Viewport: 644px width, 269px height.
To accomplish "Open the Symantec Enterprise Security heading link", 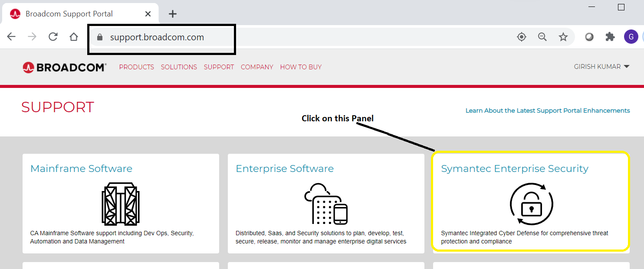I will point(515,169).
